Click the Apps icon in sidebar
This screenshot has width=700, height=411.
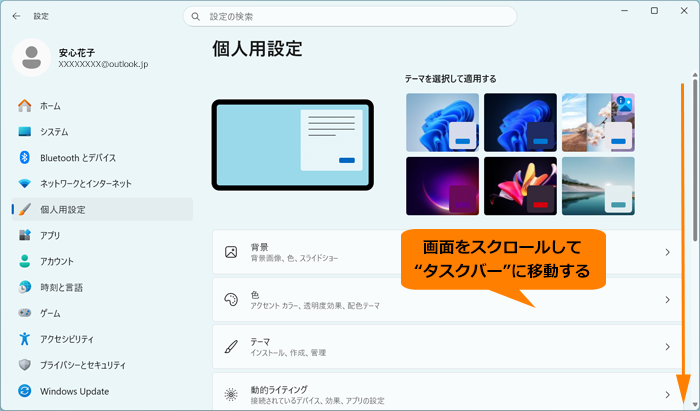point(25,235)
